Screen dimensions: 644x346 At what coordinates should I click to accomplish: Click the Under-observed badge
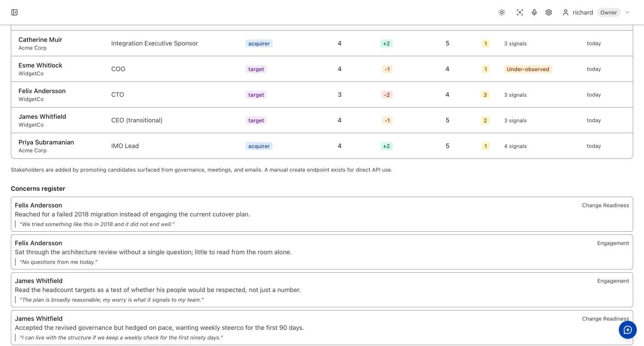click(x=528, y=69)
